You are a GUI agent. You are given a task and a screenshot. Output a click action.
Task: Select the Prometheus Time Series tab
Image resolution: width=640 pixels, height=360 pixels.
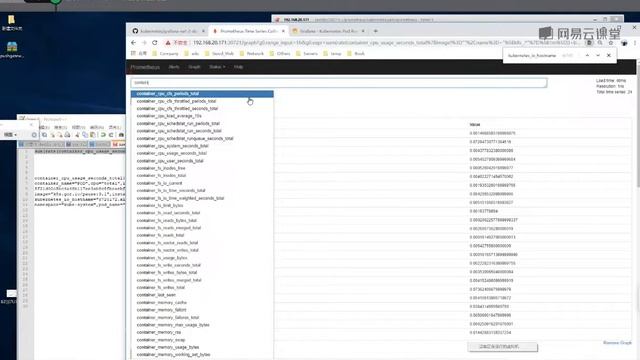click(248, 31)
